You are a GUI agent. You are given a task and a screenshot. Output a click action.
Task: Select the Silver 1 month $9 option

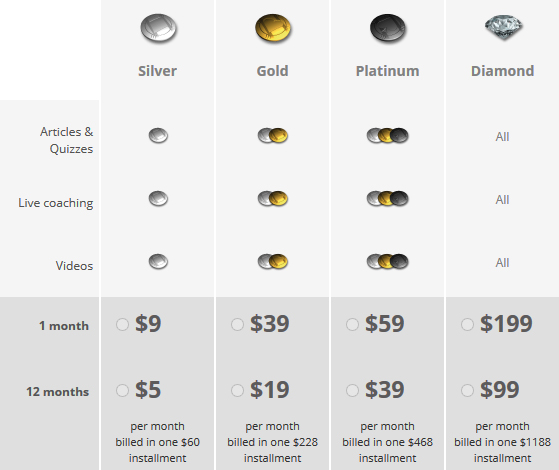(122, 325)
